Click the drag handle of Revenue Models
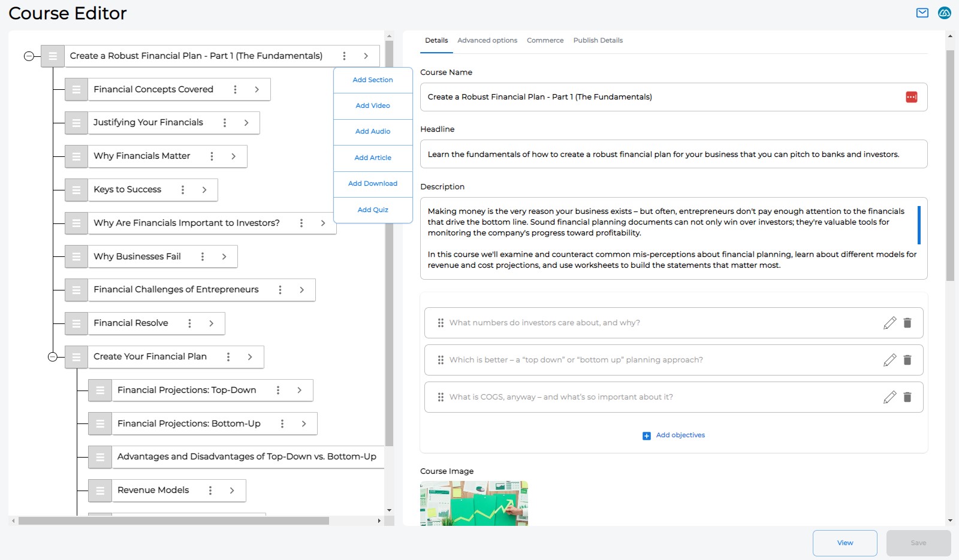The height and width of the screenshot is (560, 959). pyautogui.click(x=99, y=490)
